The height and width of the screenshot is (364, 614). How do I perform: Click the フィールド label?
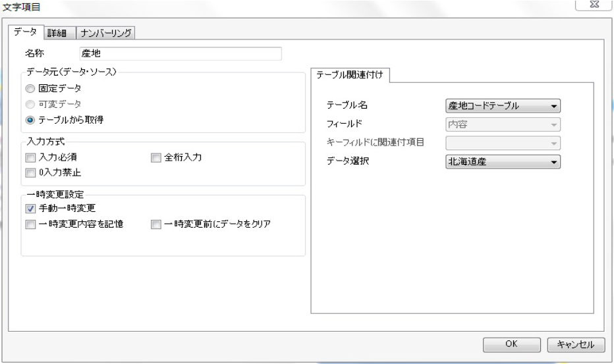pyautogui.click(x=344, y=124)
